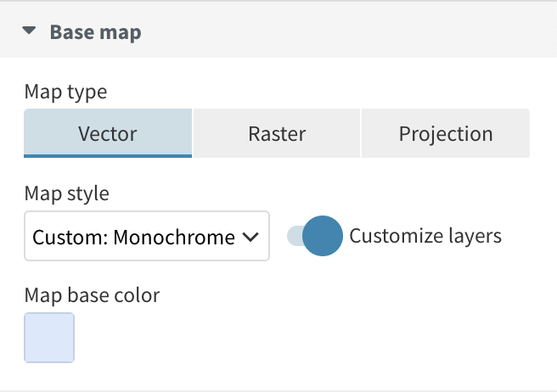Select the Vector map type
This screenshot has height=392, width=557.
point(108,133)
